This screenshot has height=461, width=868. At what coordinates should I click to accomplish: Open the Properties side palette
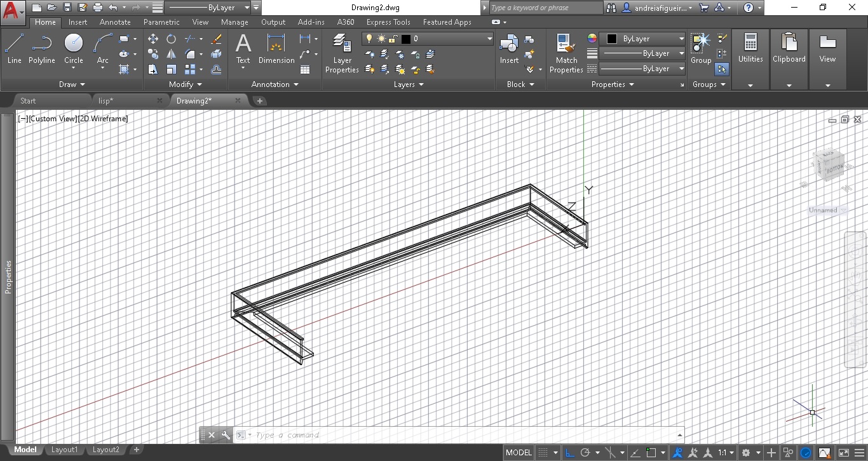pyautogui.click(x=8, y=277)
